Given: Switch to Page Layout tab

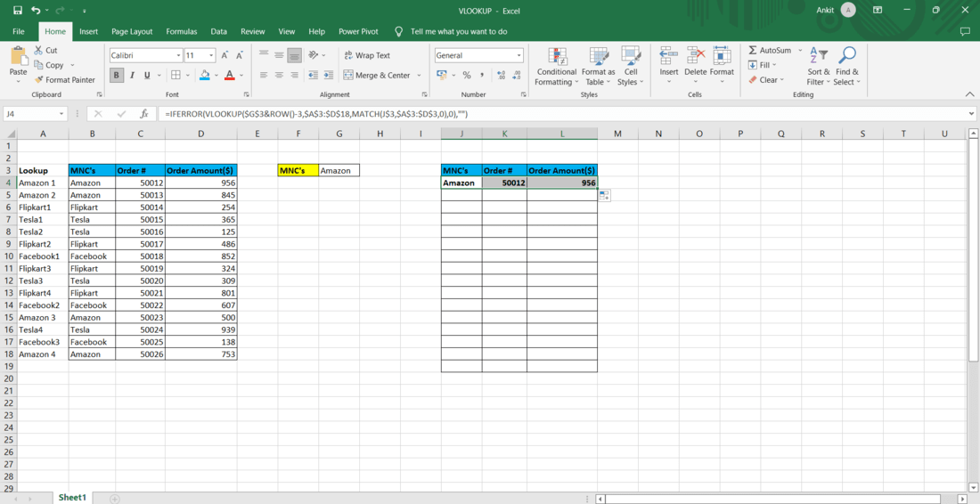Looking at the screenshot, I should (132, 31).
